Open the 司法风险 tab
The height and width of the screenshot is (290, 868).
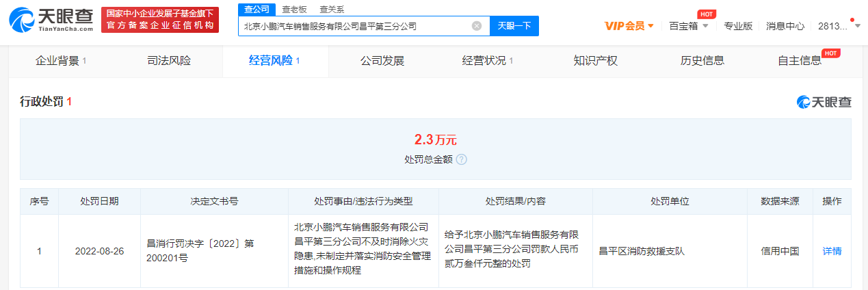pyautogui.click(x=169, y=61)
